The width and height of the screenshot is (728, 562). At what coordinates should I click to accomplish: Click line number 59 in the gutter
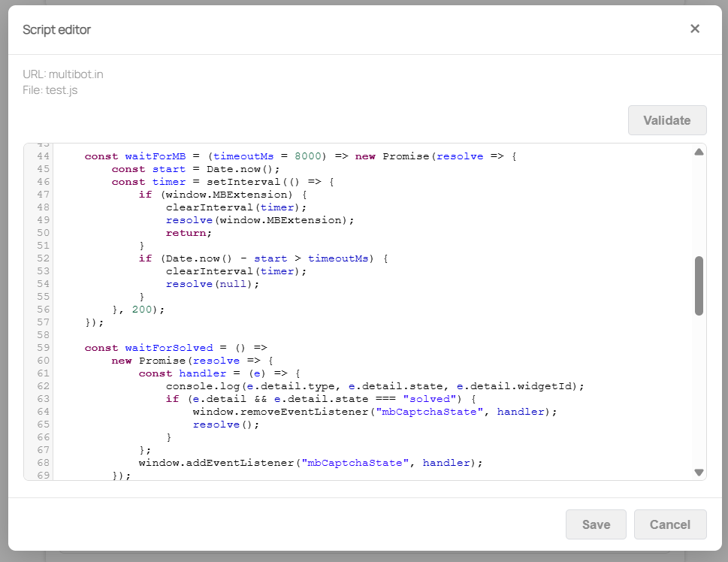click(x=44, y=347)
